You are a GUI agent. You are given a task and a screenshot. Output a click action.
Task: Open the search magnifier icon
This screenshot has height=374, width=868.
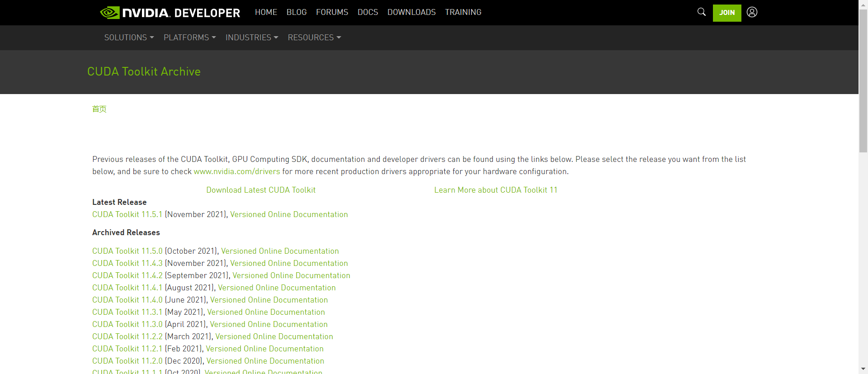pos(701,12)
